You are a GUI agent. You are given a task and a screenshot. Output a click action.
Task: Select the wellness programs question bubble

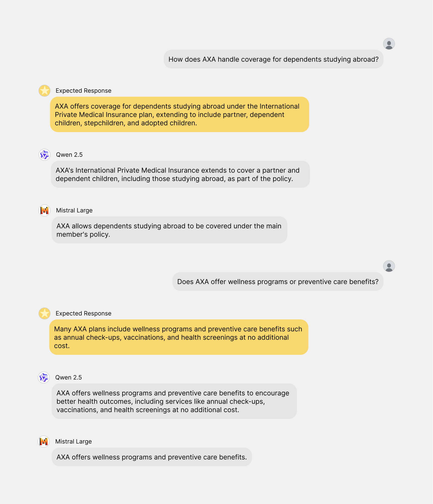coord(278,281)
